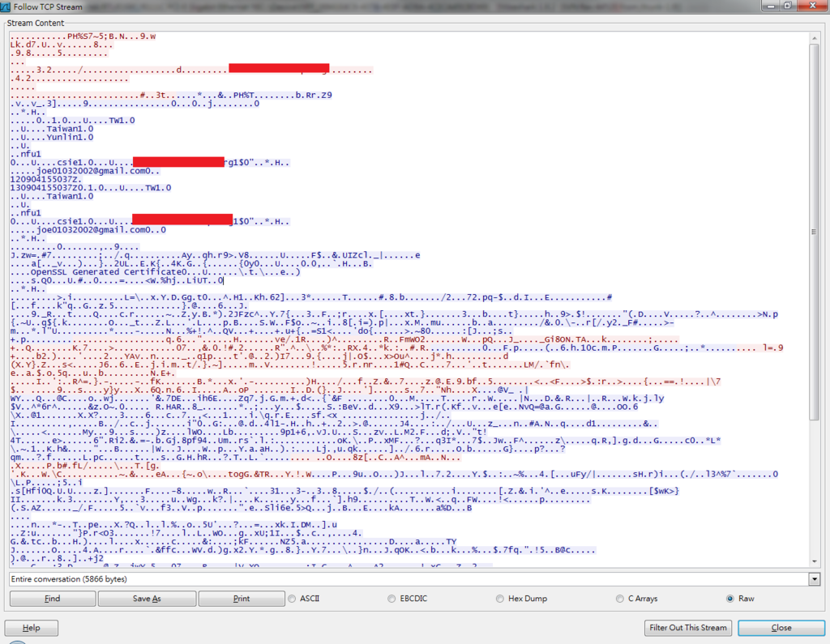Click the vertical scrollbar thumb

(x=814, y=232)
